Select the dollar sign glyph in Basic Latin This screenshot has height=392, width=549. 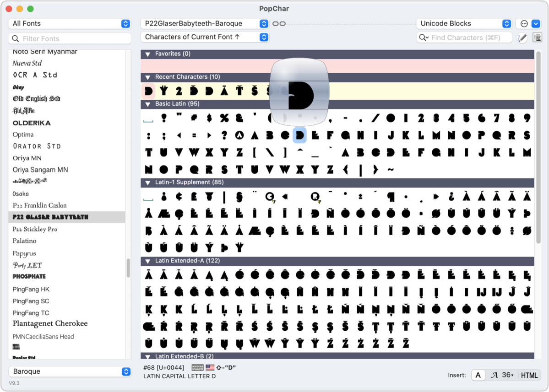209,118
